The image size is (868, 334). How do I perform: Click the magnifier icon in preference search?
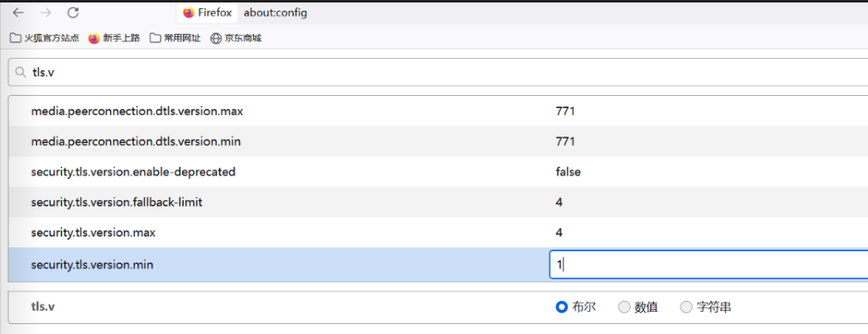pos(20,73)
